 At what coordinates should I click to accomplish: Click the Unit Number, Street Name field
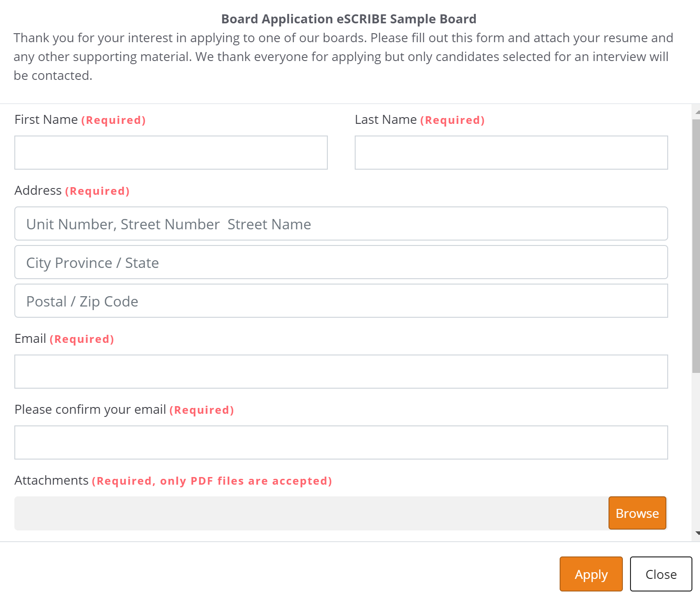pos(341,223)
